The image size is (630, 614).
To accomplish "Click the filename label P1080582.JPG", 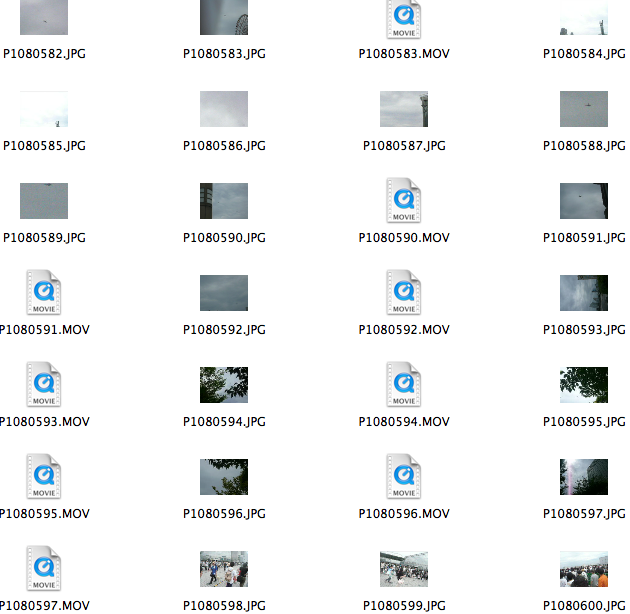I will (44, 54).
